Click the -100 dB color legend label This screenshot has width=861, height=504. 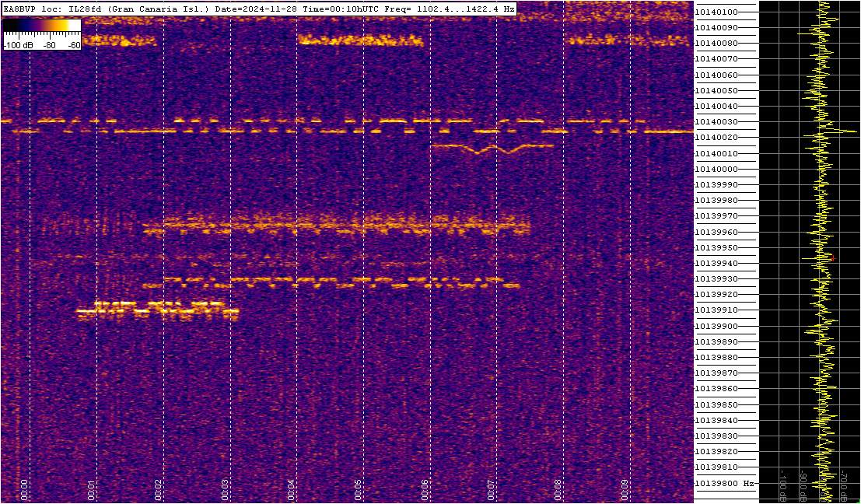[17, 45]
